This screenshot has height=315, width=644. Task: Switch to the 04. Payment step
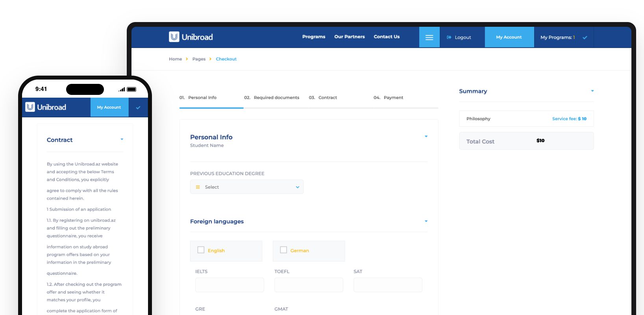[x=389, y=98]
